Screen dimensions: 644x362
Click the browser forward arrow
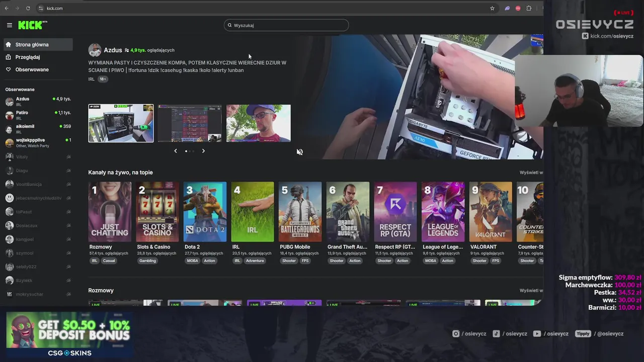coord(17,8)
